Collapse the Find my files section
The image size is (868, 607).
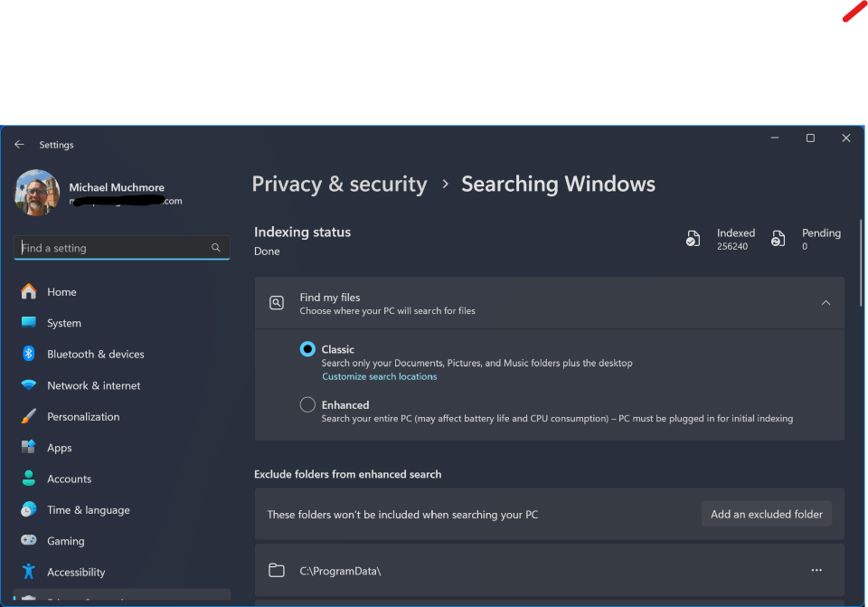[x=826, y=303]
